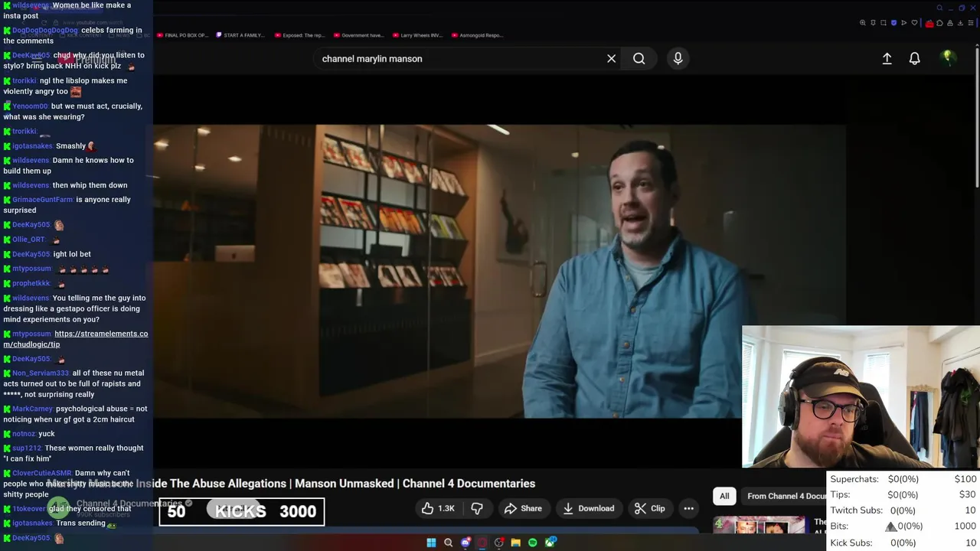Click chat username GrimaceGuntFarm
Viewport: 980px width, 551px height.
pos(43,200)
